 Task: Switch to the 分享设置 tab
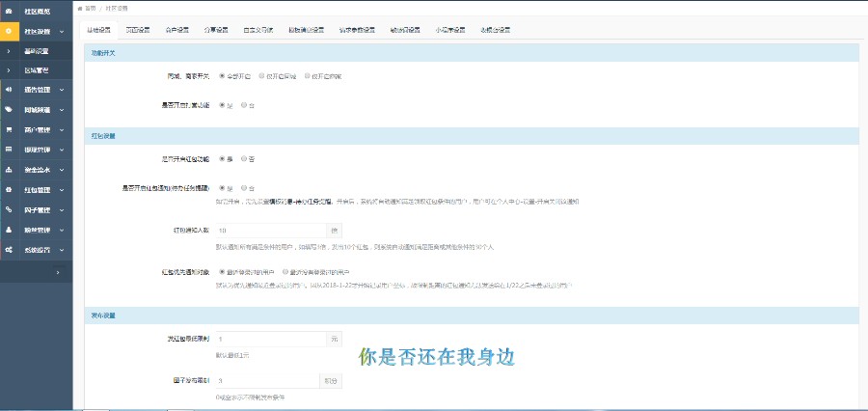pyautogui.click(x=216, y=30)
